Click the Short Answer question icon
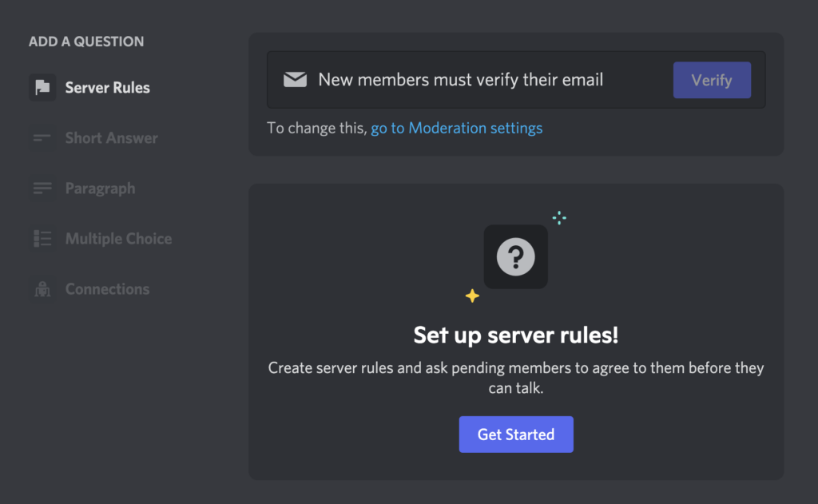818x504 pixels. click(42, 137)
